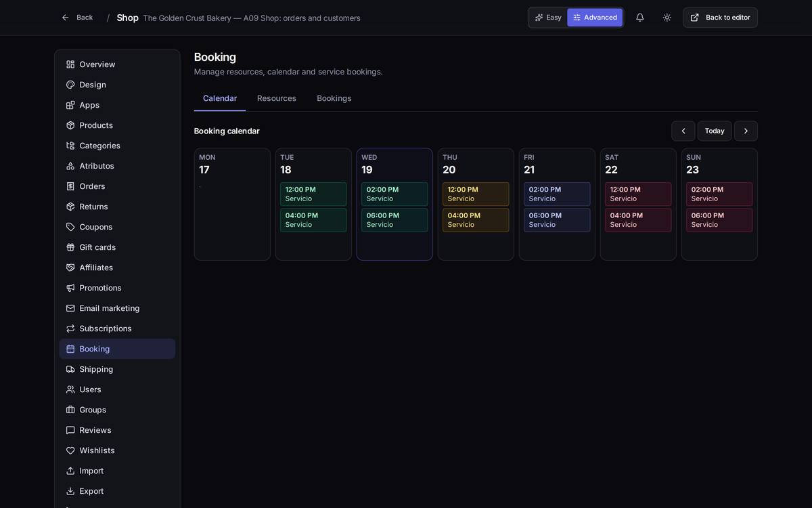
Task: Go to next week arrow
Action: 746,131
